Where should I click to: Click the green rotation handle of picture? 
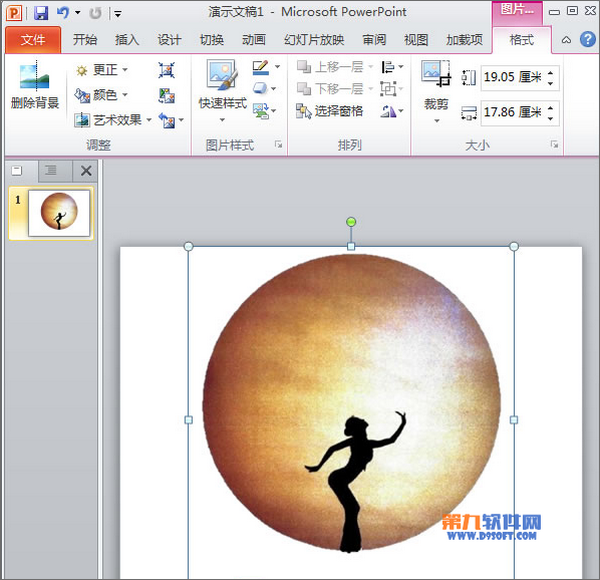pyautogui.click(x=351, y=222)
